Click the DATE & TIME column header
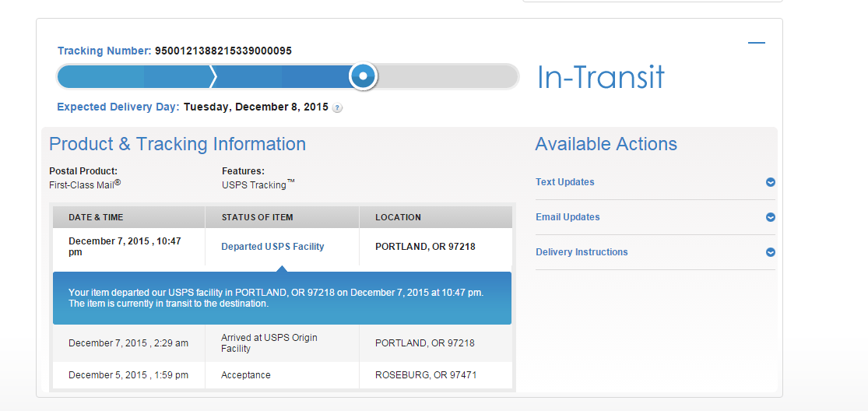 click(x=96, y=217)
